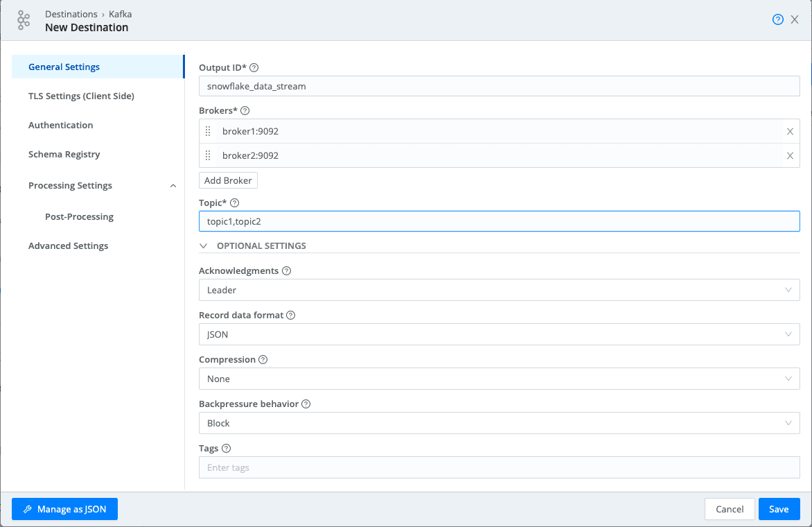Viewport: 812px width, 527px height.
Task: Open the Acknowledgments dropdown
Action: (499, 290)
